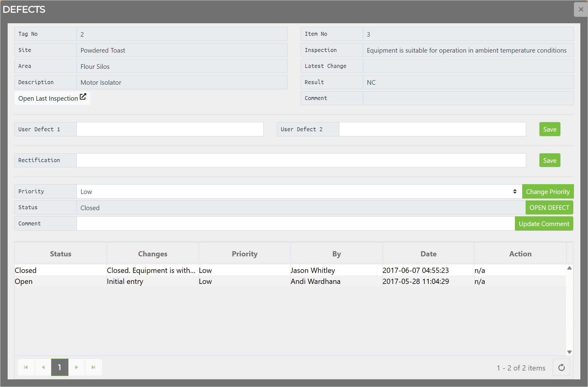Go to previous page arrow
This screenshot has height=387, width=588.
coord(43,367)
